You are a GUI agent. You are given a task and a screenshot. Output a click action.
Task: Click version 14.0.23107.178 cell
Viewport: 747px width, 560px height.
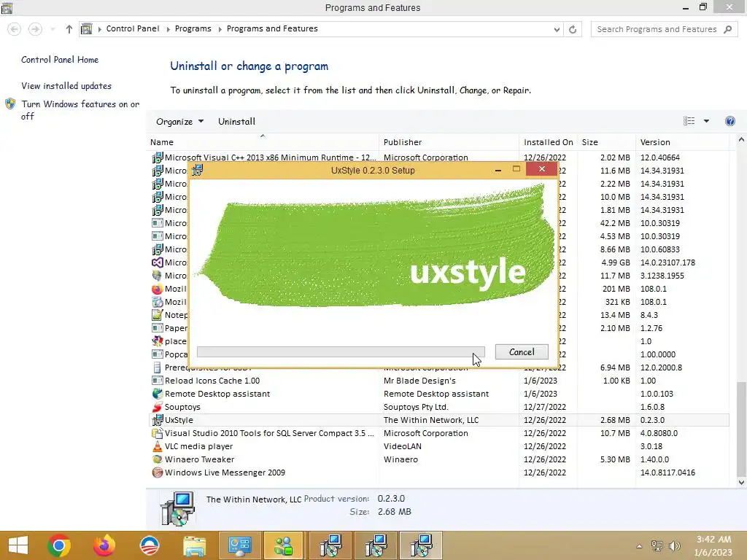[x=667, y=262]
